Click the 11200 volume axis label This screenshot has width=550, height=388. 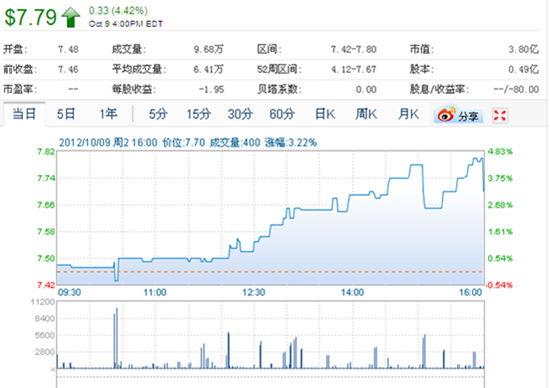tap(42, 302)
